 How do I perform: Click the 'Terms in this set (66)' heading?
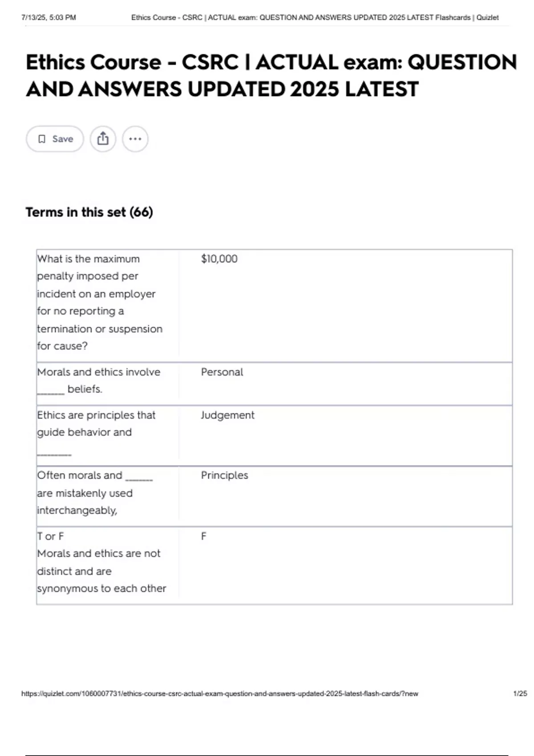pos(89,212)
